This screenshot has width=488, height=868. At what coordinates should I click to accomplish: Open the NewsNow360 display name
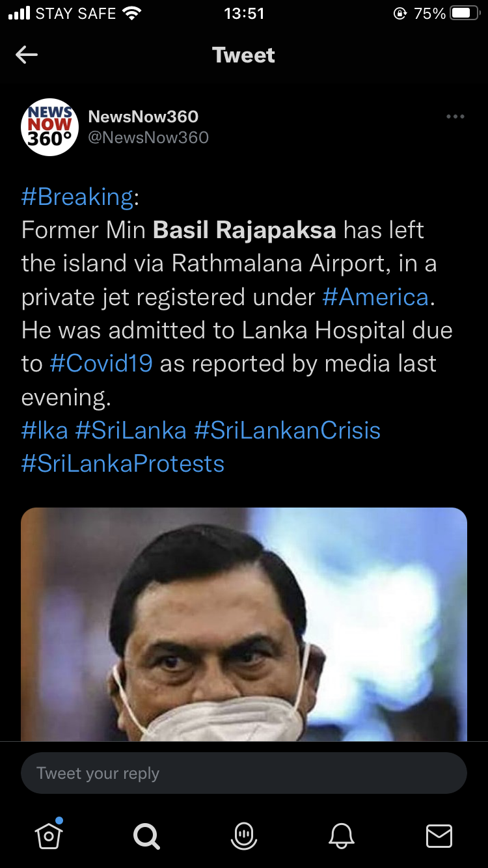[143, 116]
